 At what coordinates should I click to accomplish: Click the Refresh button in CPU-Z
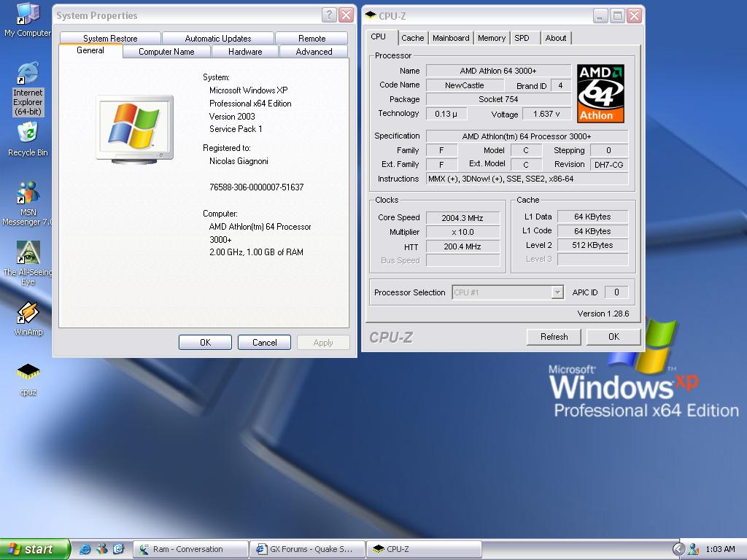[x=554, y=337]
